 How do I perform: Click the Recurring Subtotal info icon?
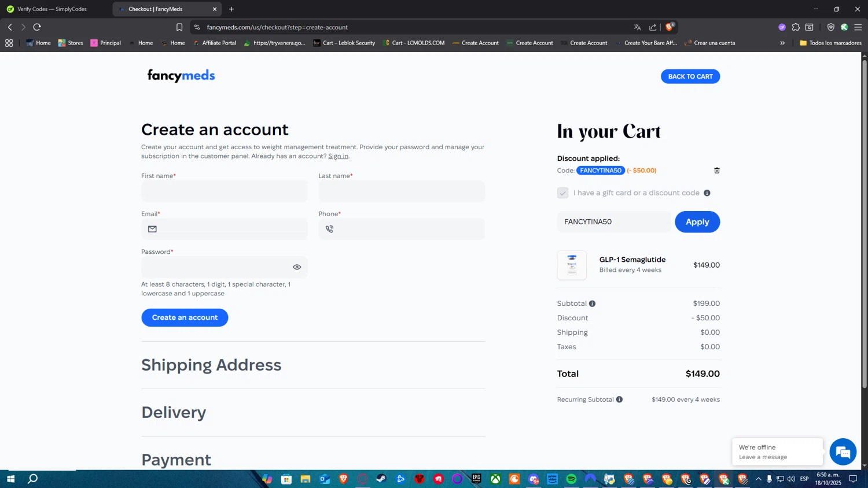pyautogui.click(x=619, y=400)
